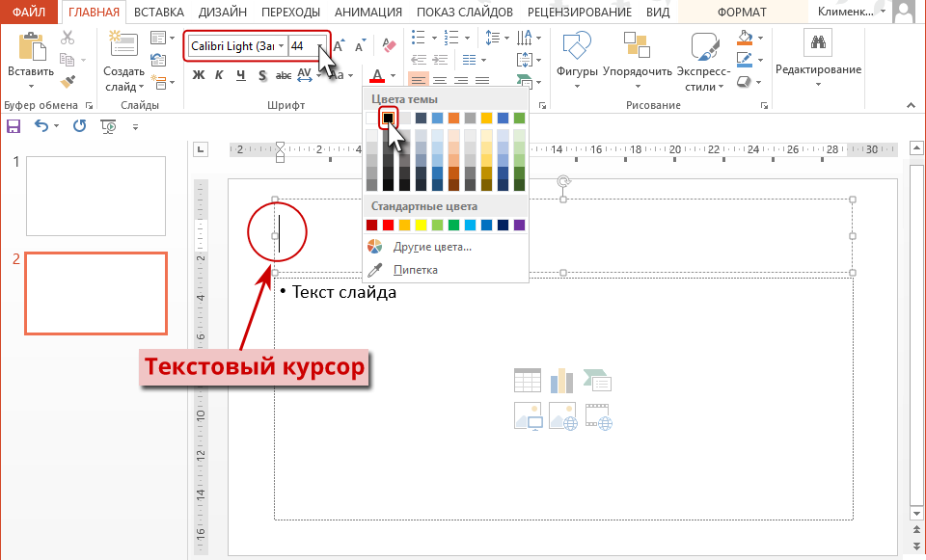Start slideshow from beginning icon
The image size is (926, 560).
[x=109, y=126]
